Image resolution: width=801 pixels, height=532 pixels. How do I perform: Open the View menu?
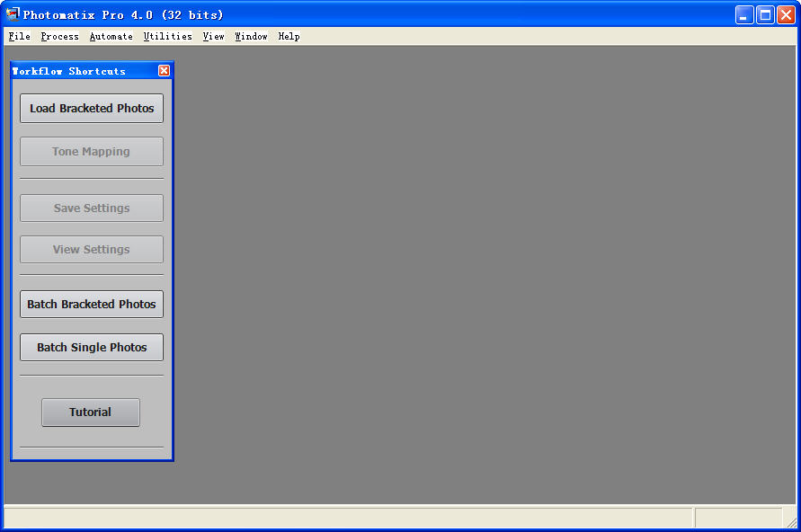click(214, 36)
